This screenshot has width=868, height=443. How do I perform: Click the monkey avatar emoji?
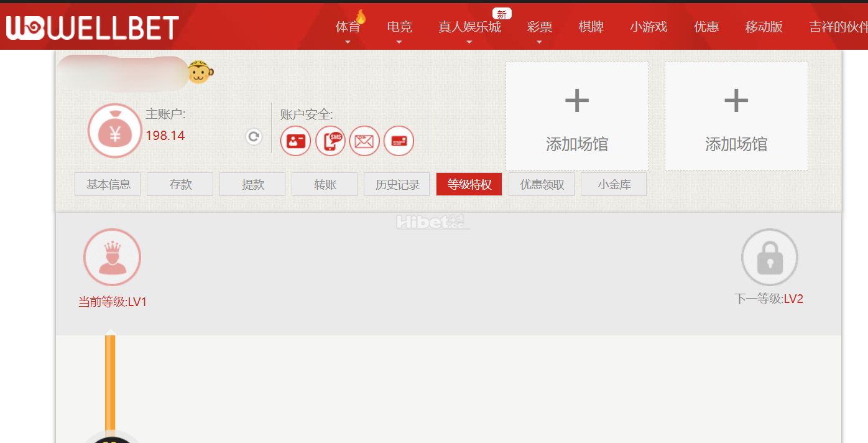click(200, 73)
